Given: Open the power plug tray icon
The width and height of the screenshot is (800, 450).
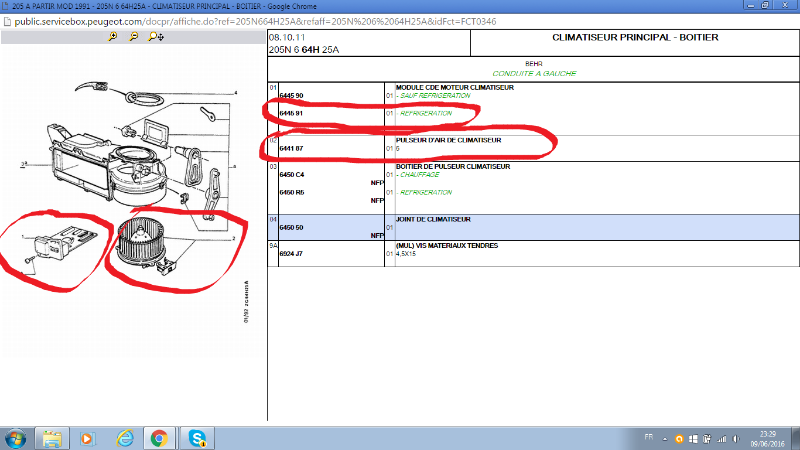Looking at the screenshot, I should [707, 439].
